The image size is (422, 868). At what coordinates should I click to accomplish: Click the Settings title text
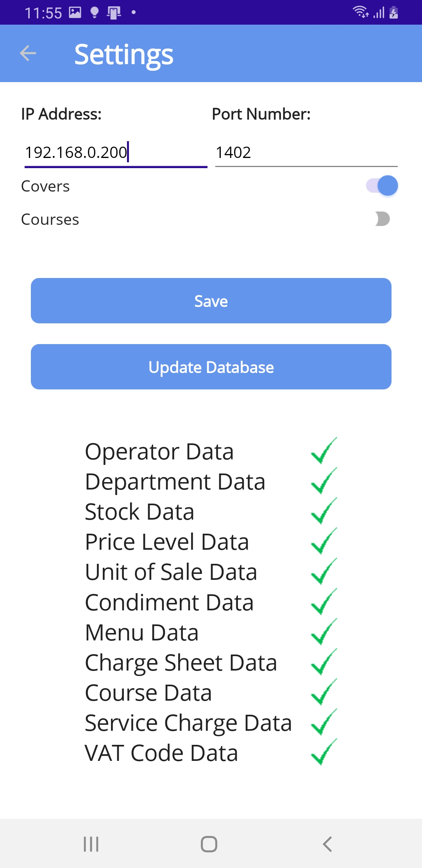(124, 54)
